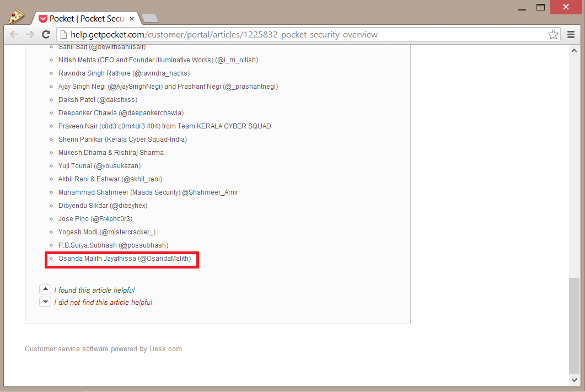585x392 pixels.
Task: Click the browser forward arrow
Action: 30,35
